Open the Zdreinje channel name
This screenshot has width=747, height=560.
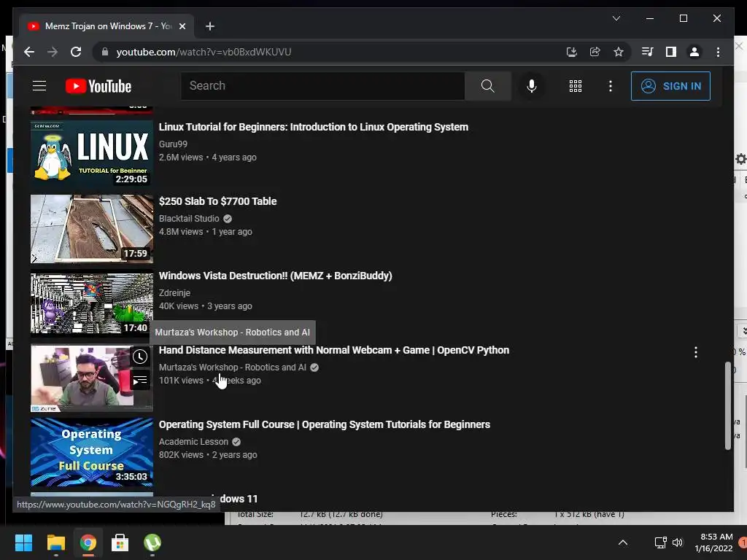[174, 293]
